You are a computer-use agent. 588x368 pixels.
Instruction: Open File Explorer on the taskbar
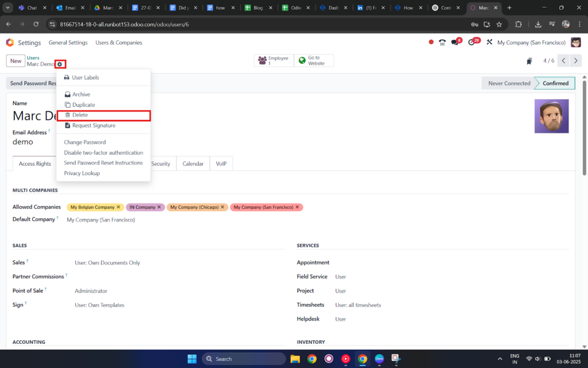(x=295, y=359)
